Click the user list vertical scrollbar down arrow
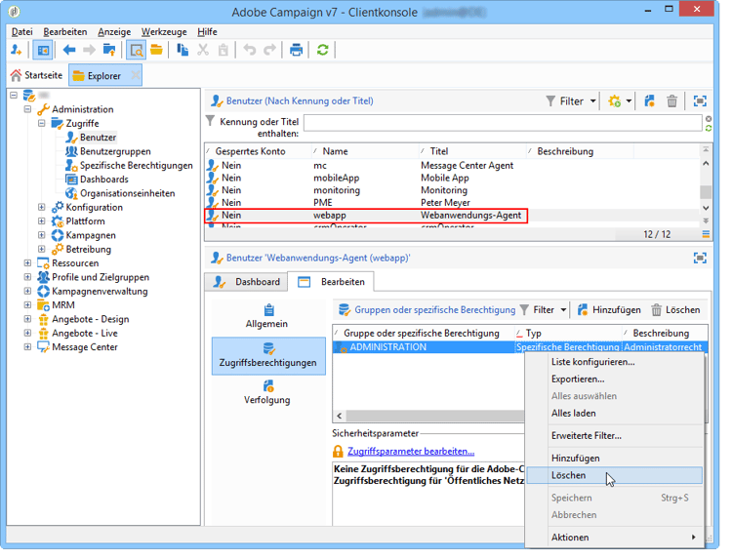The height and width of the screenshot is (560, 732). (706, 208)
